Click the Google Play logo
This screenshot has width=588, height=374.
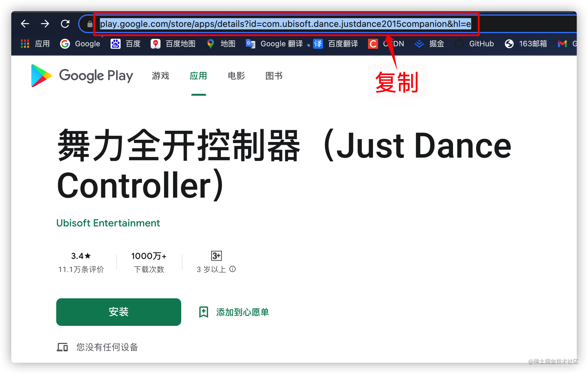82,76
